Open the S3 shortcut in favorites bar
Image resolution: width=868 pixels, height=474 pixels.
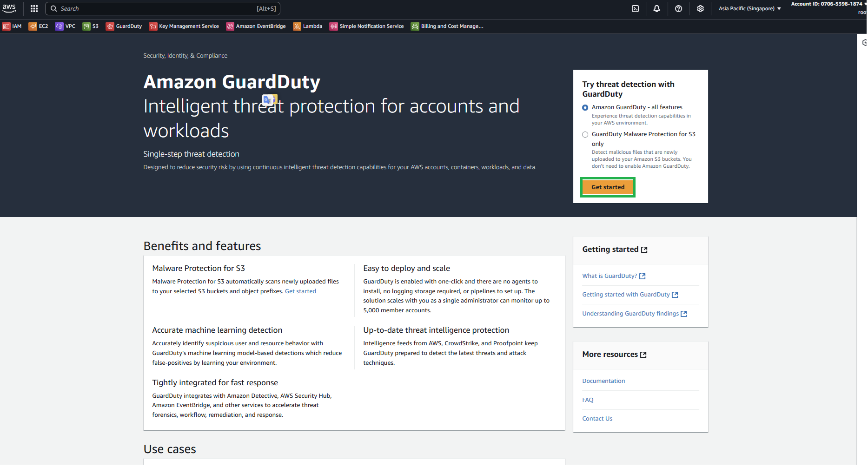(x=91, y=26)
